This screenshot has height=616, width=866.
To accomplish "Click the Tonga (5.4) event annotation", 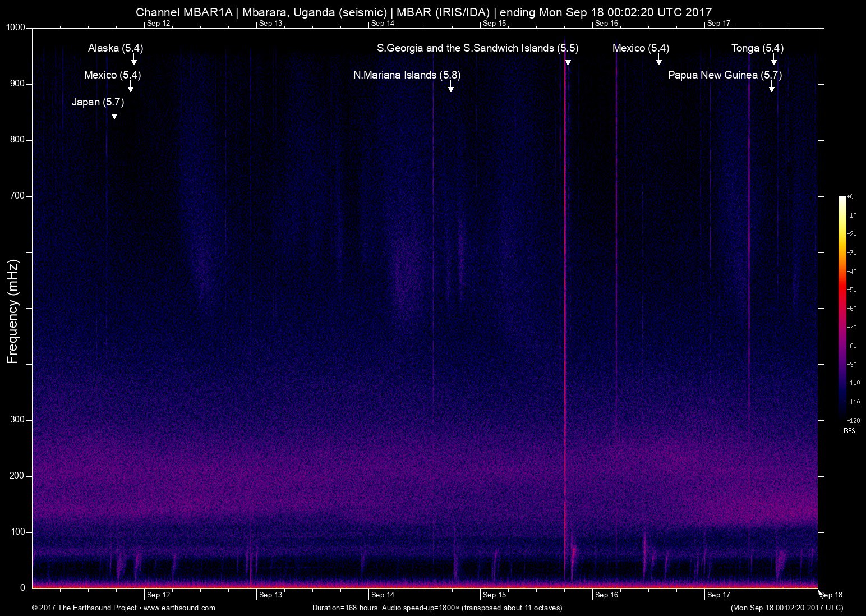I will [757, 48].
